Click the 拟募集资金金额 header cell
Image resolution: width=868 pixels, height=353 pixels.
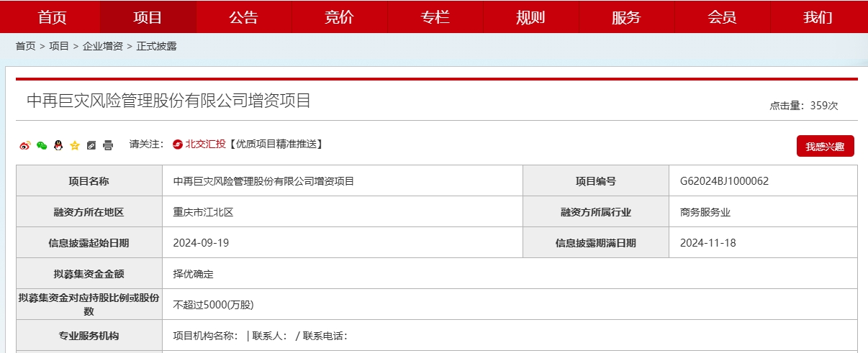(x=89, y=274)
